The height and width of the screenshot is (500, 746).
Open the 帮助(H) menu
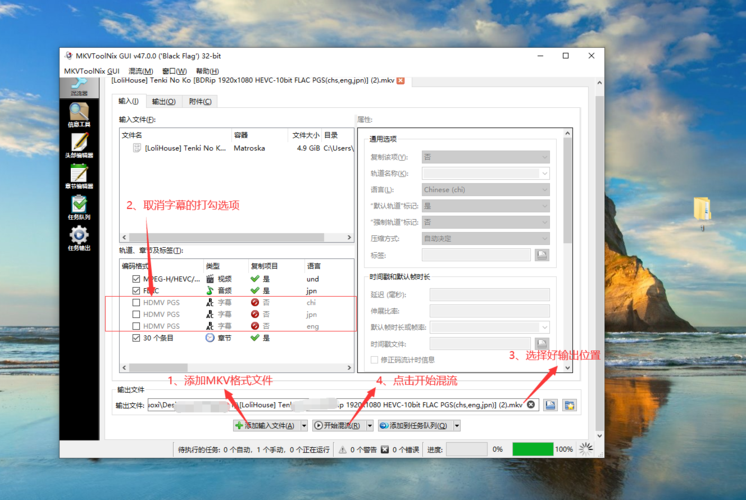pyautogui.click(x=207, y=71)
